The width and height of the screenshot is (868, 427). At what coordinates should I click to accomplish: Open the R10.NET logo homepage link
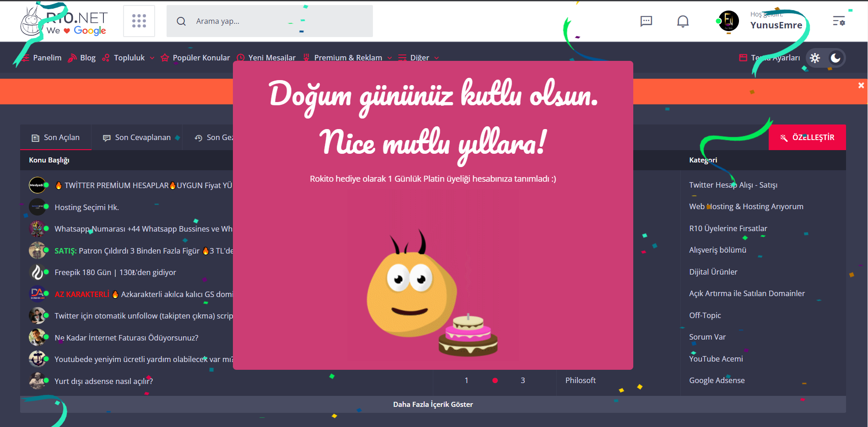(64, 22)
